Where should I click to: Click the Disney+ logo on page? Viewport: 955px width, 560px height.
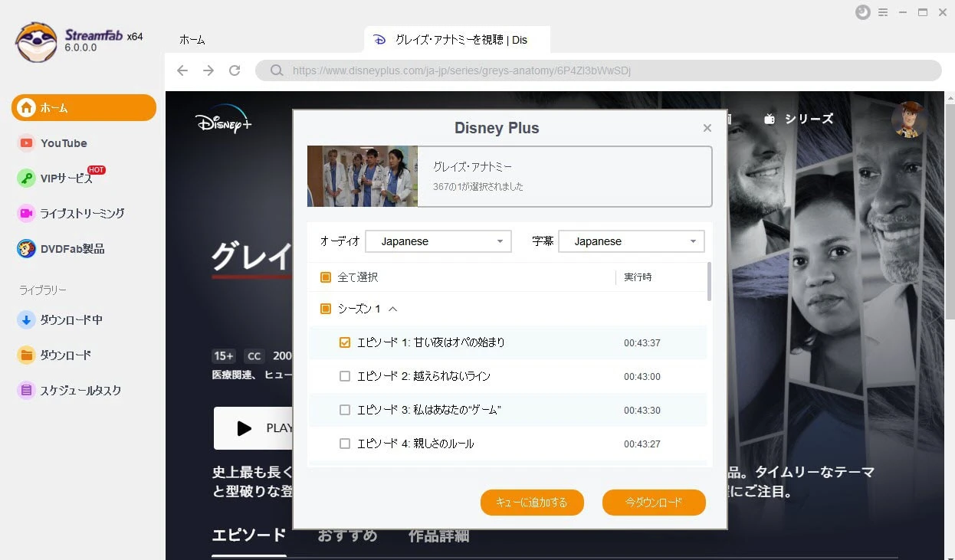[223, 120]
